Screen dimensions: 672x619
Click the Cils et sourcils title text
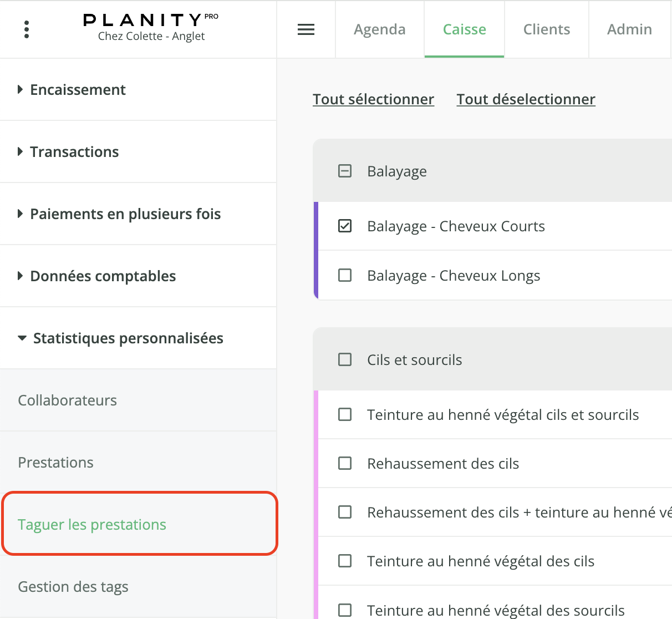click(414, 360)
